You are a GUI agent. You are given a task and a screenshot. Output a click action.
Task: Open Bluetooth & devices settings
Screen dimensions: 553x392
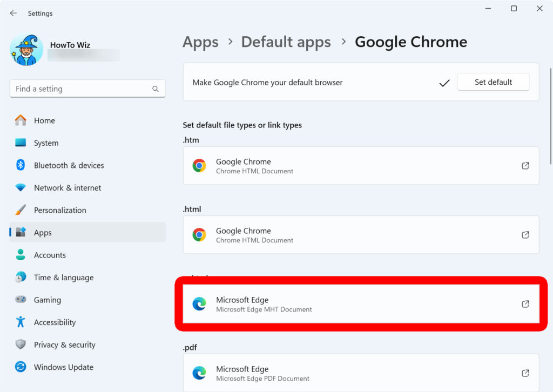(69, 165)
